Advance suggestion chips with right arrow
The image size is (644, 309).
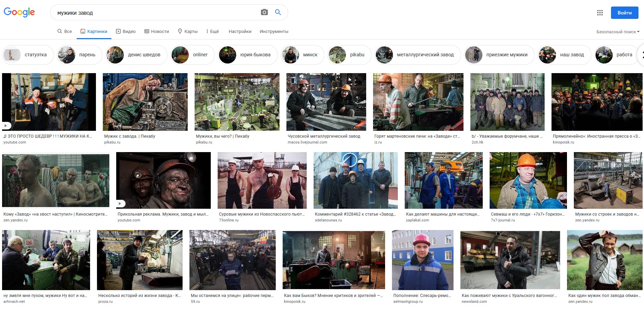(642, 55)
